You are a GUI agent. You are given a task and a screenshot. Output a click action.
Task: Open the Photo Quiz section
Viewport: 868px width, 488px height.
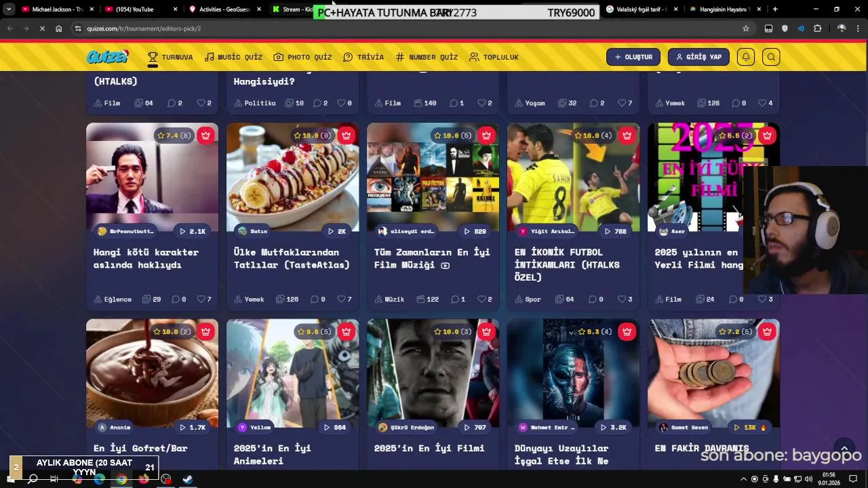pos(302,57)
